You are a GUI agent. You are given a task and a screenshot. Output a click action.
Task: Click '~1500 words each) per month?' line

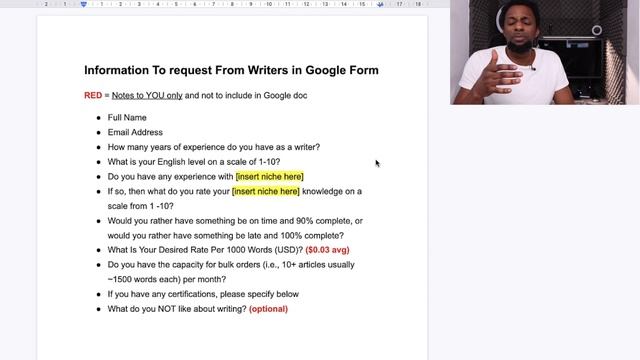pos(167,279)
